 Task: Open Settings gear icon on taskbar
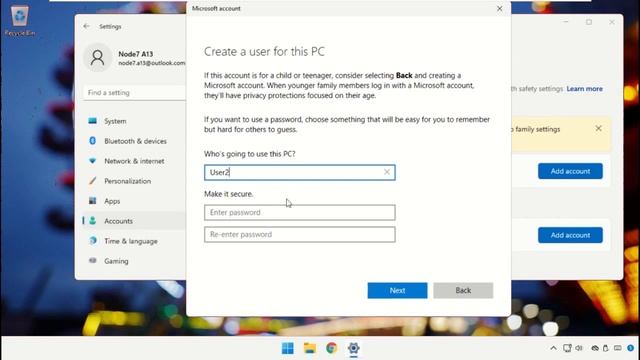[353, 348]
